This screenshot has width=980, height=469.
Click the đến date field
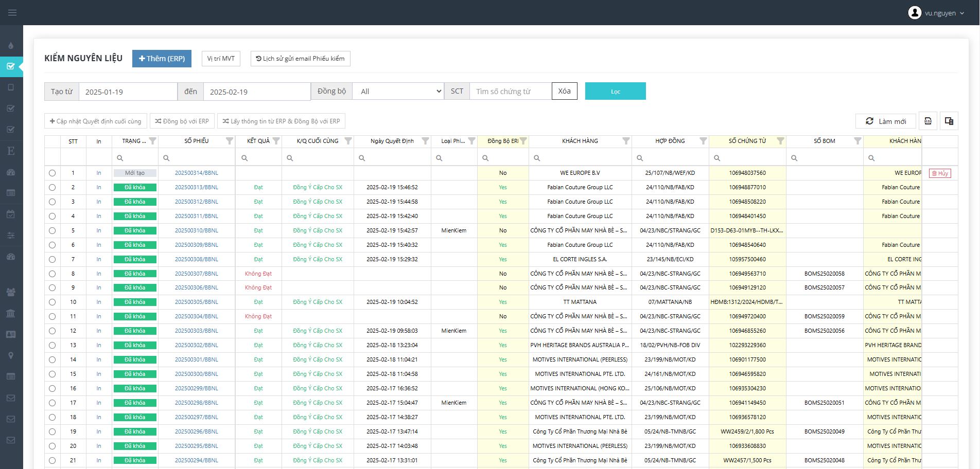coord(257,92)
